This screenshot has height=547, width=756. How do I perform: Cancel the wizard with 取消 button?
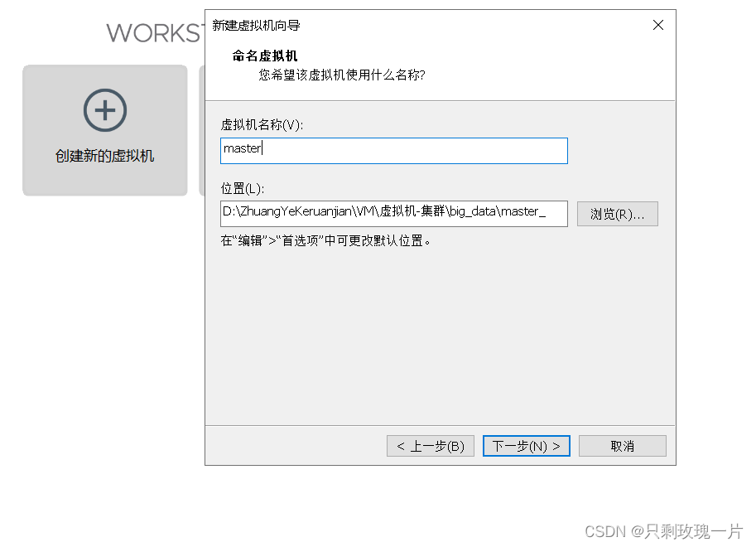(622, 445)
